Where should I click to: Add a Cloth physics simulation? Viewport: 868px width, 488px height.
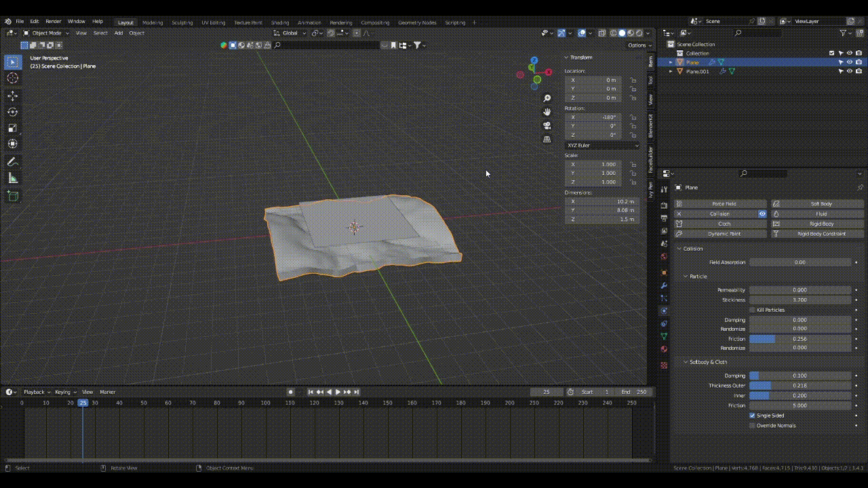(x=721, y=224)
